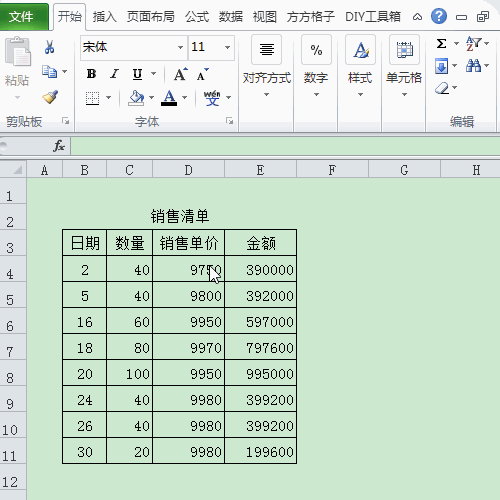500x500 pixels.
Task: Open the clipboard dialog launcher
Action: [x=66, y=121]
